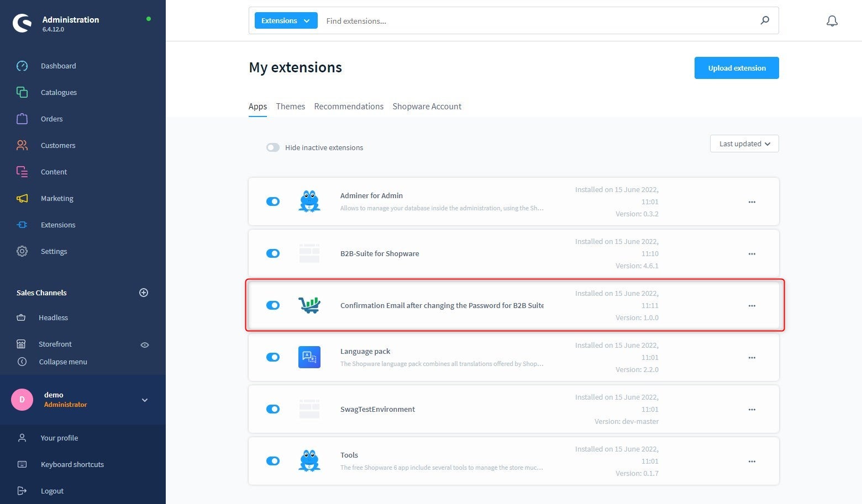The width and height of the screenshot is (862, 504).
Task: Add a new sales channel with plus icon
Action: [144, 293]
